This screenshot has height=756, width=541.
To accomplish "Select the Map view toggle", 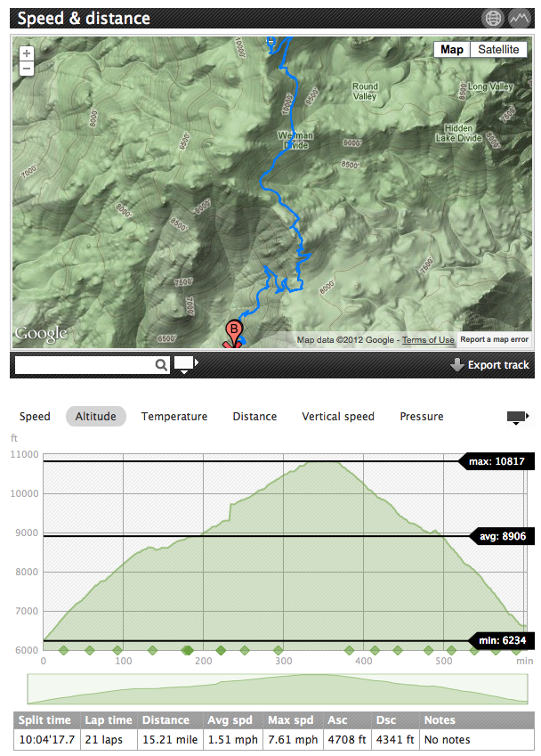I will [452, 50].
